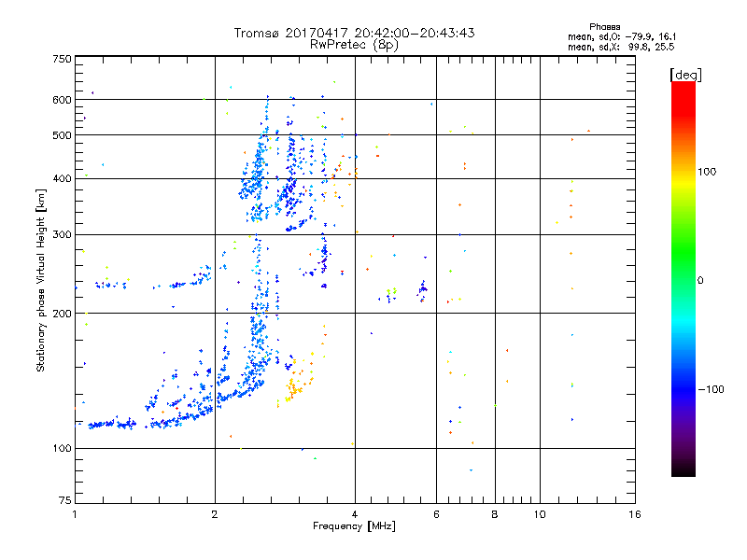Click the '16' frequency axis tick label

pos(635,514)
